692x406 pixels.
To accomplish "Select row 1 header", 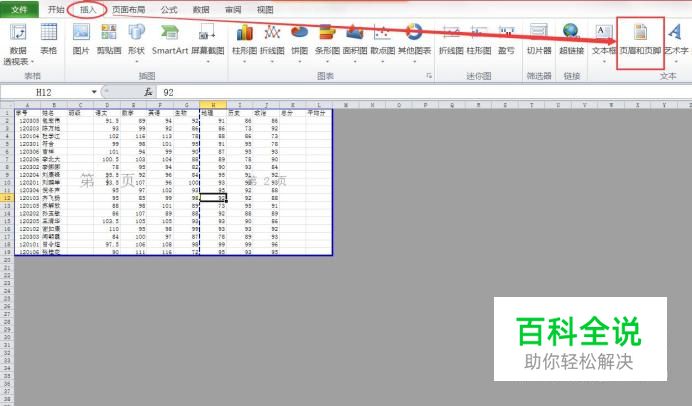I will click(7, 113).
